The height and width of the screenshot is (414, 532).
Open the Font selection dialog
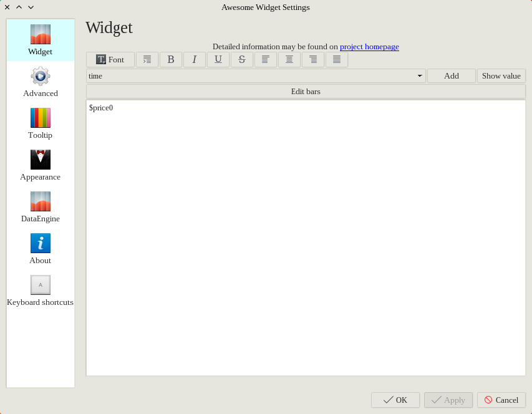point(110,60)
